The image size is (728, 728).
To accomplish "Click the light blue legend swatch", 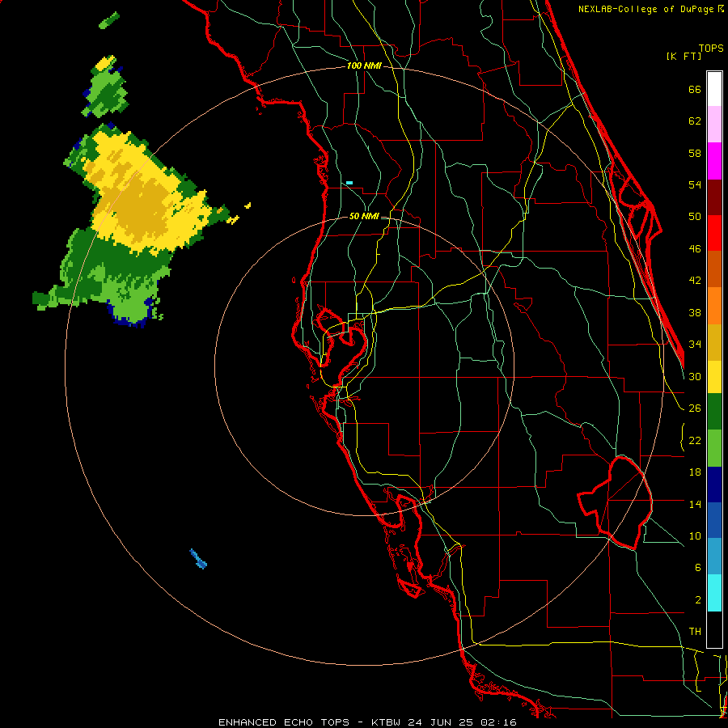I will 714,557.
